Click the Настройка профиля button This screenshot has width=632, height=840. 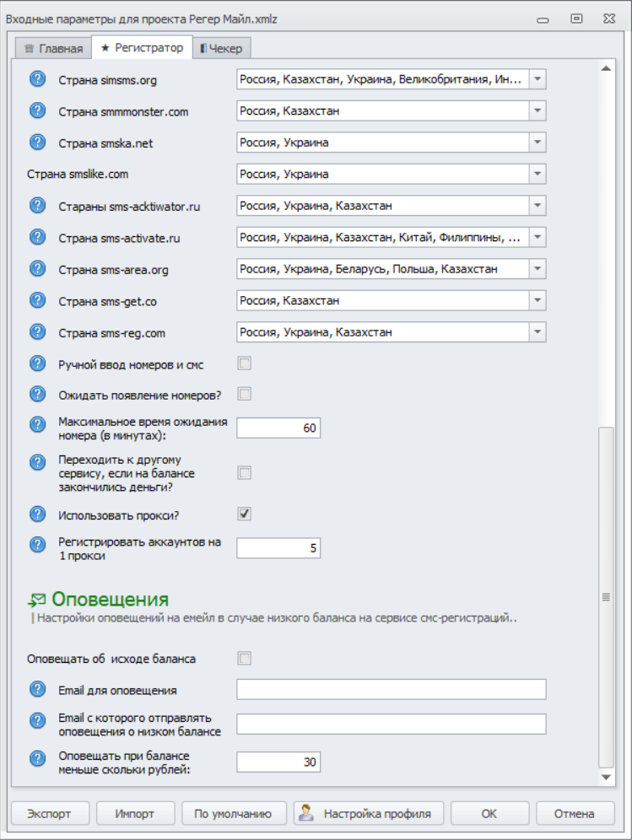[x=368, y=814]
